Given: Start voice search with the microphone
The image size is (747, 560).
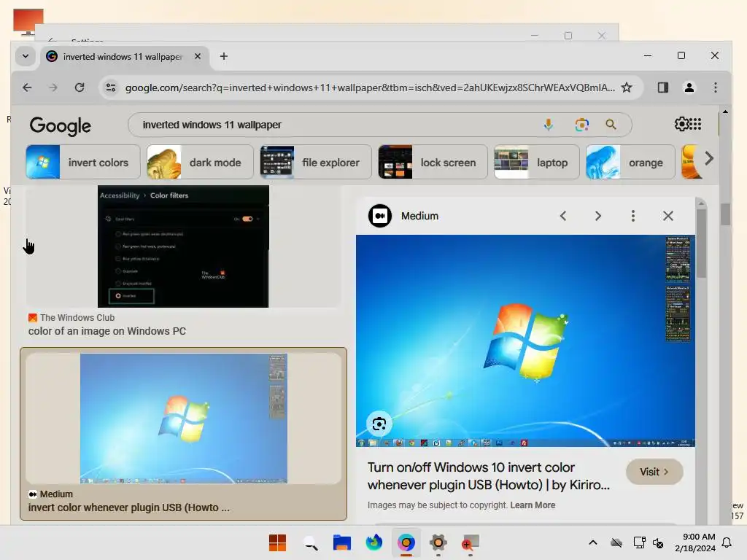Looking at the screenshot, I should (x=549, y=125).
